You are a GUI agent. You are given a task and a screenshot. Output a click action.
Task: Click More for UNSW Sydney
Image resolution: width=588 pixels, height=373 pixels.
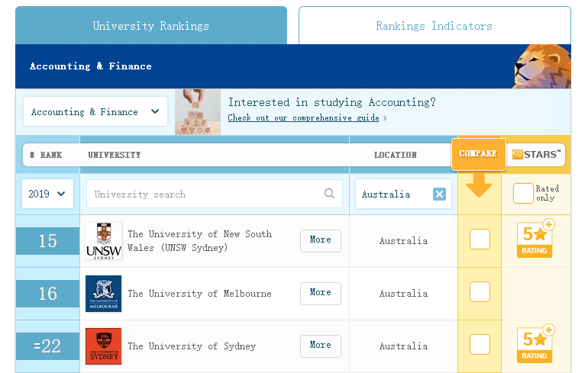[321, 240]
